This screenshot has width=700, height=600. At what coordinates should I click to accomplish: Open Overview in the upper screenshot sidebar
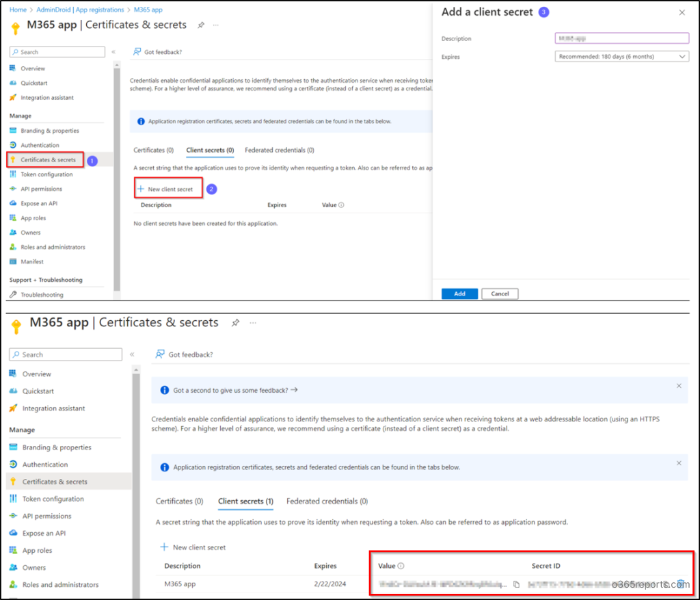click(27, 68)
